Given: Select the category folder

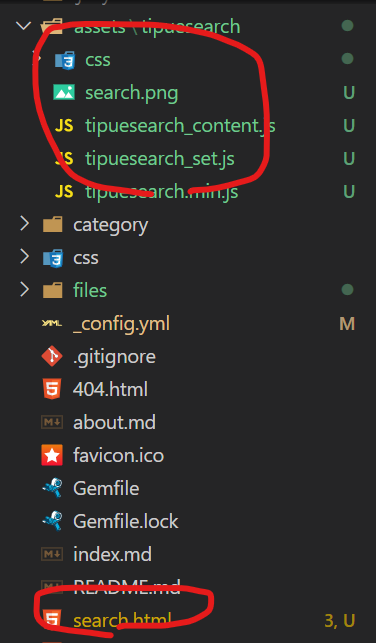Looking at the screenshot, I should point(110,225).
